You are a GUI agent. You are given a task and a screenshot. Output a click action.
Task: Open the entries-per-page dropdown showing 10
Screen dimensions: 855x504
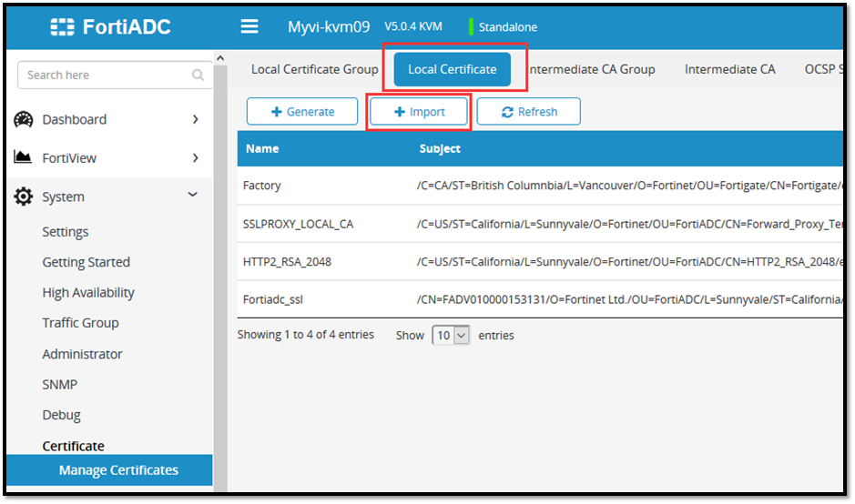(451, 335)
